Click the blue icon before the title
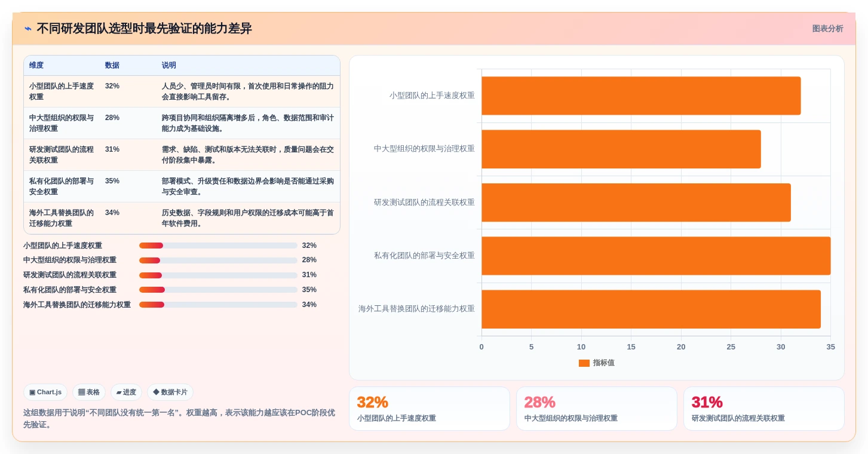This screenshot has height=454, width=868. click(28, 29)
